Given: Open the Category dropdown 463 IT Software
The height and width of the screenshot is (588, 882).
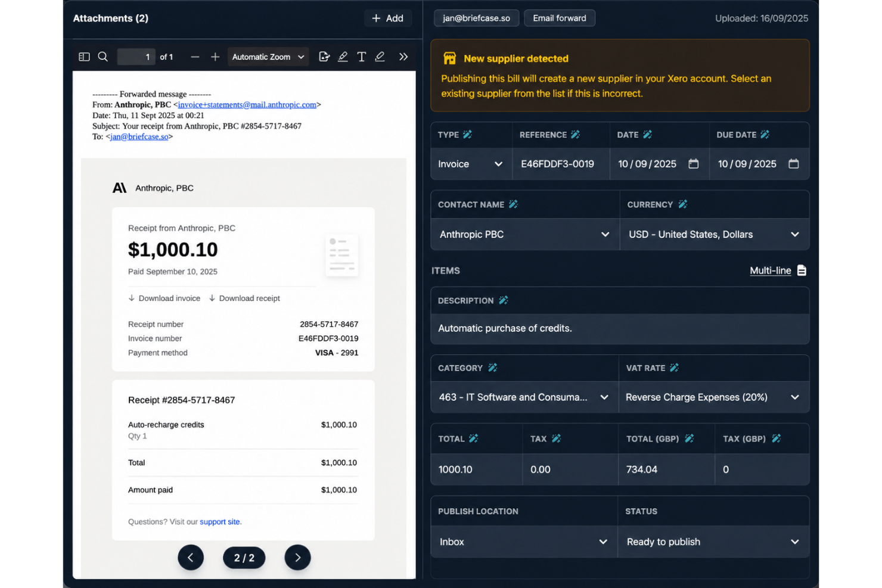Looking at the screenshot, I should 524,397.
